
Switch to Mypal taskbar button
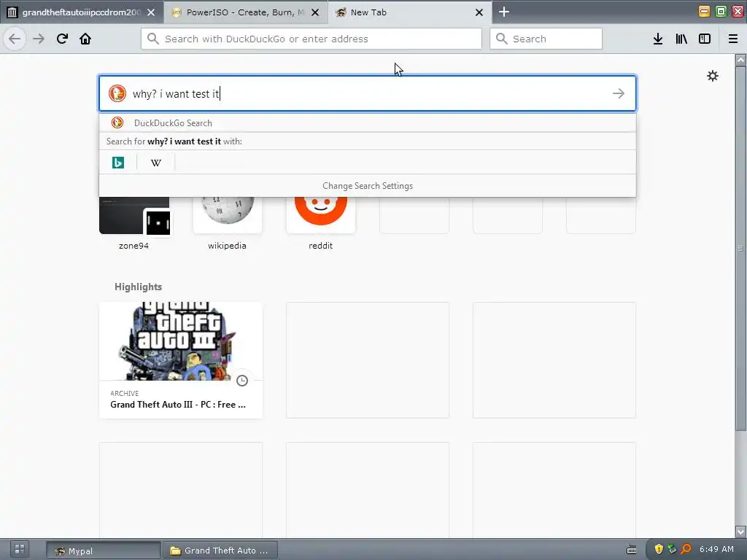click(x=104, y=551)
